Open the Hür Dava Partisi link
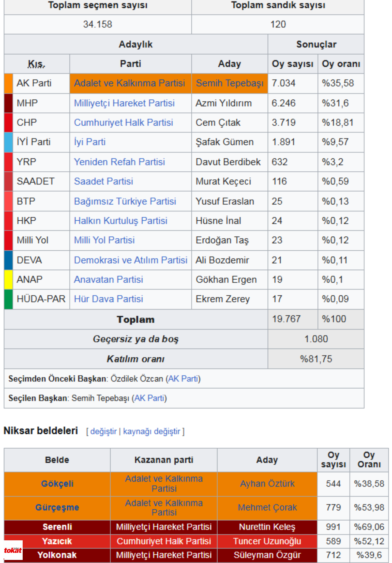 tap(108, 299)
